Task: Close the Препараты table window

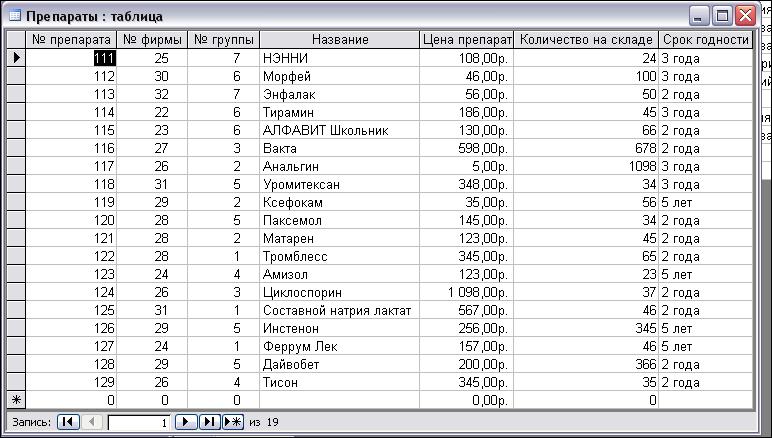Action: click(x=745, y=16)
